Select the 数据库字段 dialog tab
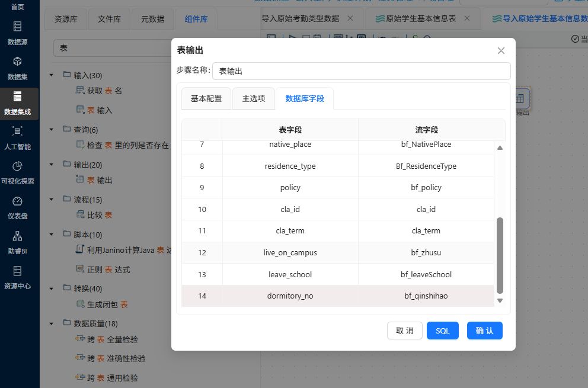 [305, 98]
